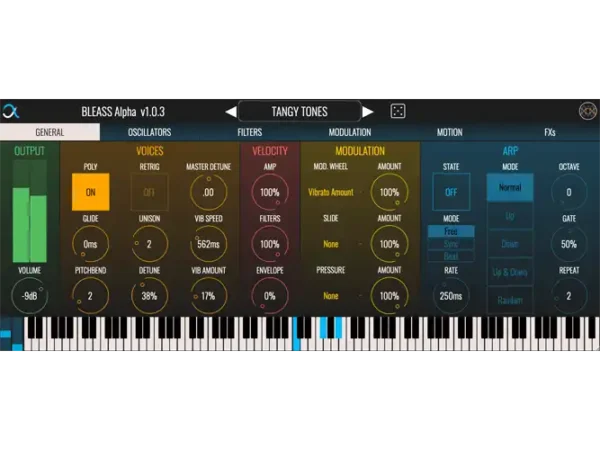Toggle the RETRIG off button
Screen dimensions: 600x450
[149, 192]
